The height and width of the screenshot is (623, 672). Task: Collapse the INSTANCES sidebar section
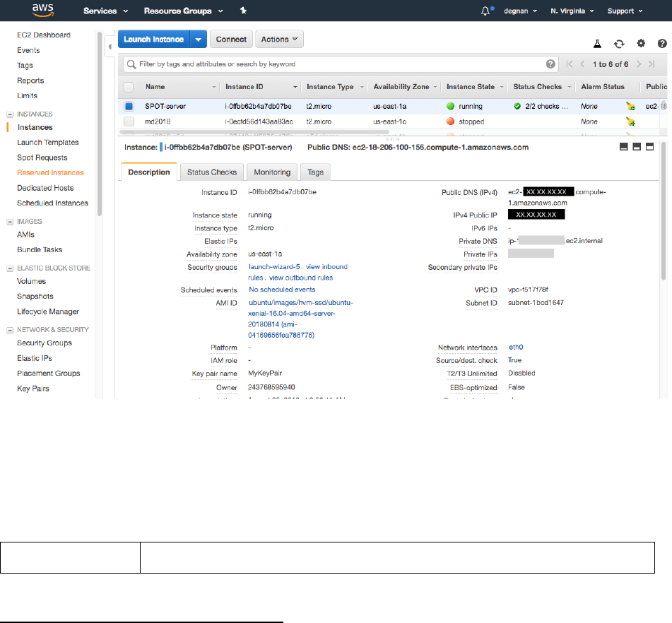pos(10,114)
